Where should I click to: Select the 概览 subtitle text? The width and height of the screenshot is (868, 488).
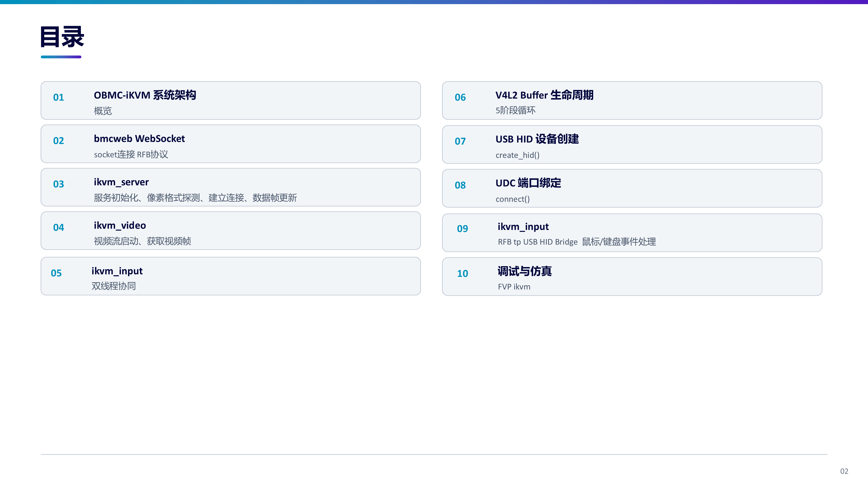coord(103,111)
